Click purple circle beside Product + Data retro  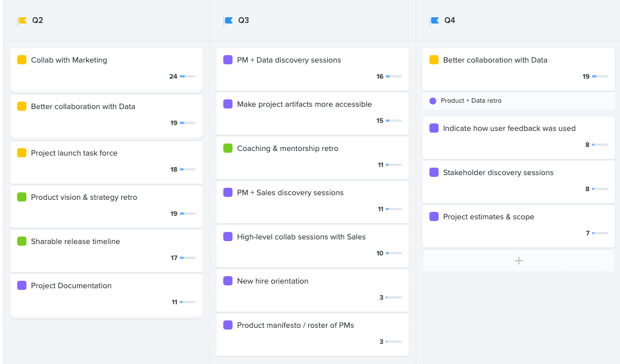433,101
